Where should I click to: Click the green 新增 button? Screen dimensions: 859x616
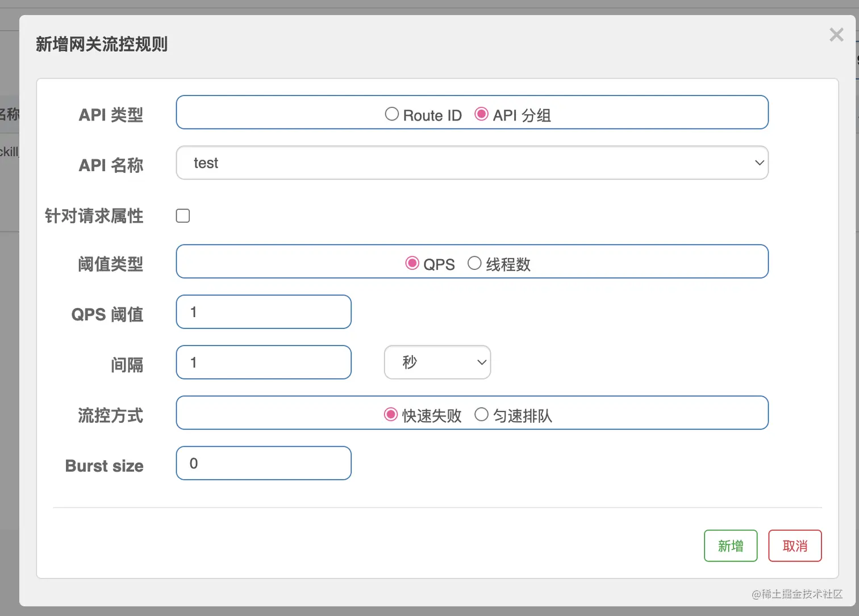[731, 546]
